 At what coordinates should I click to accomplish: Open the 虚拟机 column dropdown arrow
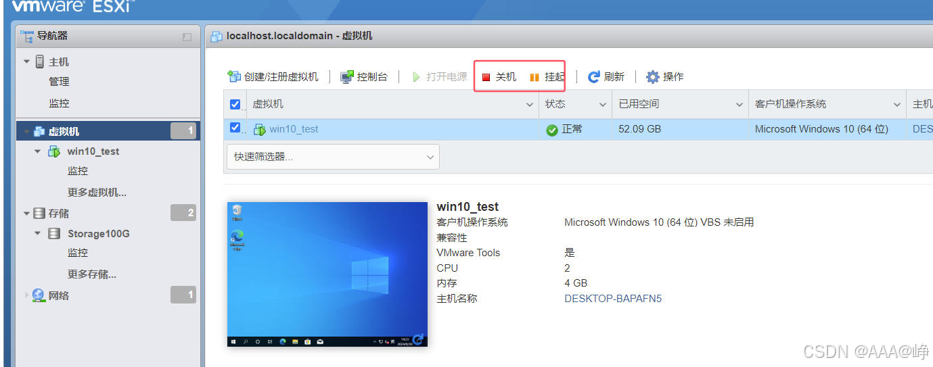pos(530,105)
